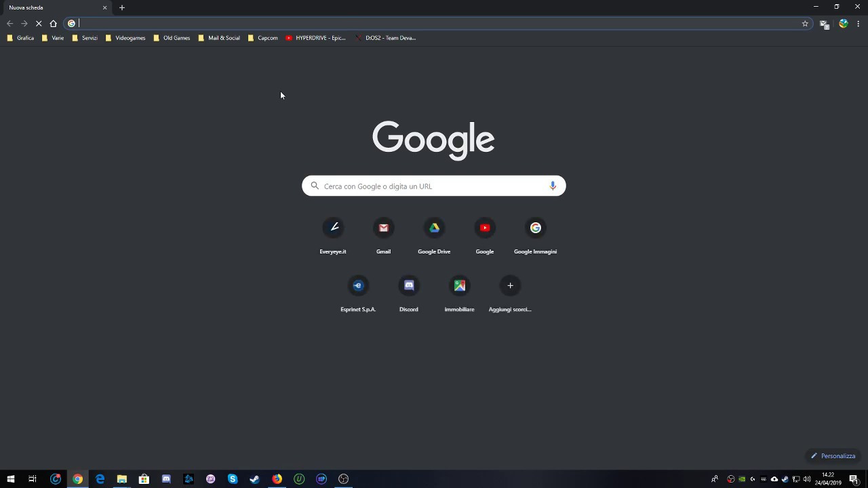
Task: Open the profile avatar in the toolbar
Action: coord(843,23)
